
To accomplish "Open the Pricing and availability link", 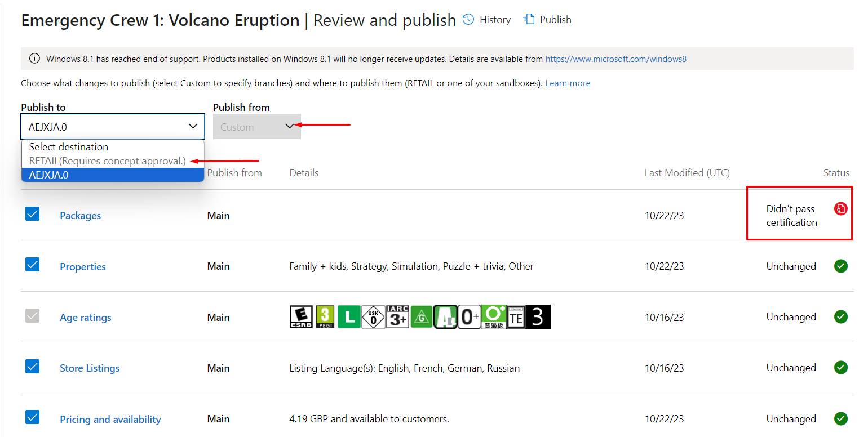I will tap(110, 420).
